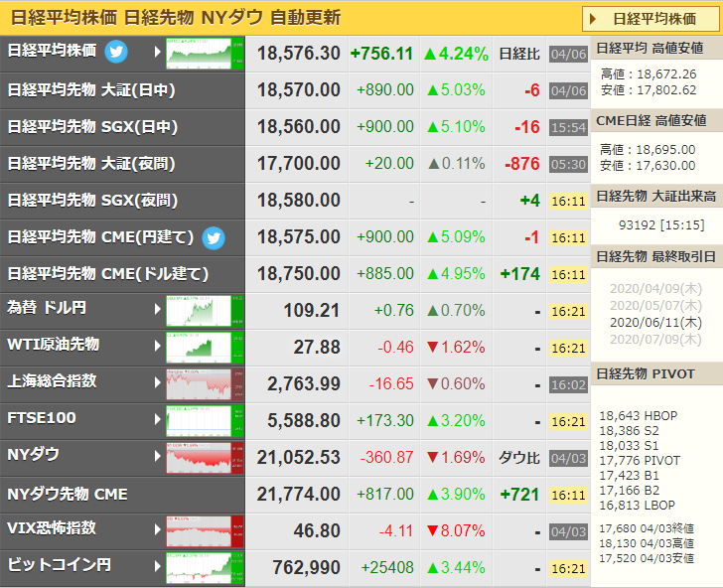The image size is (723, 588).
Task: Select the 日経平均先物 SGX(日中) row label
Action: point(92,127)
